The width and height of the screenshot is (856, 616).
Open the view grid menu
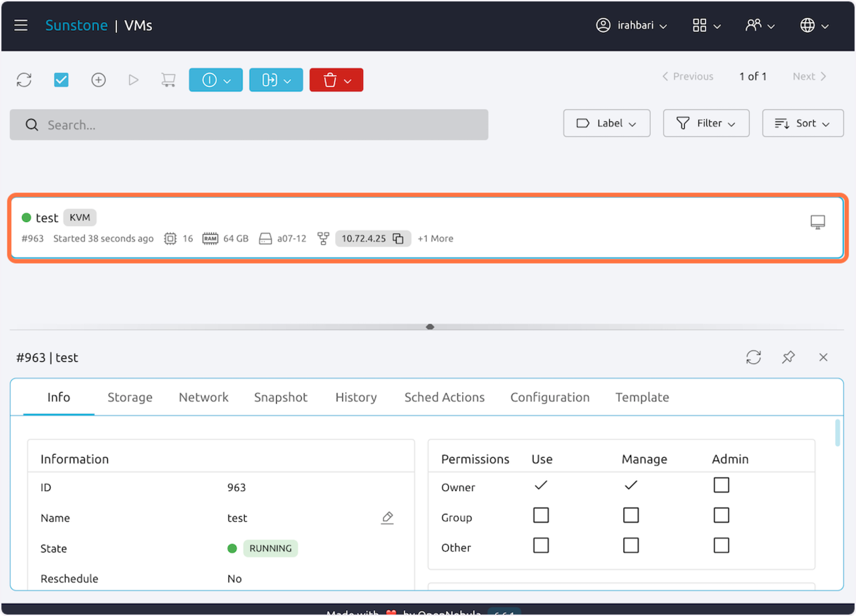(707, 25)
